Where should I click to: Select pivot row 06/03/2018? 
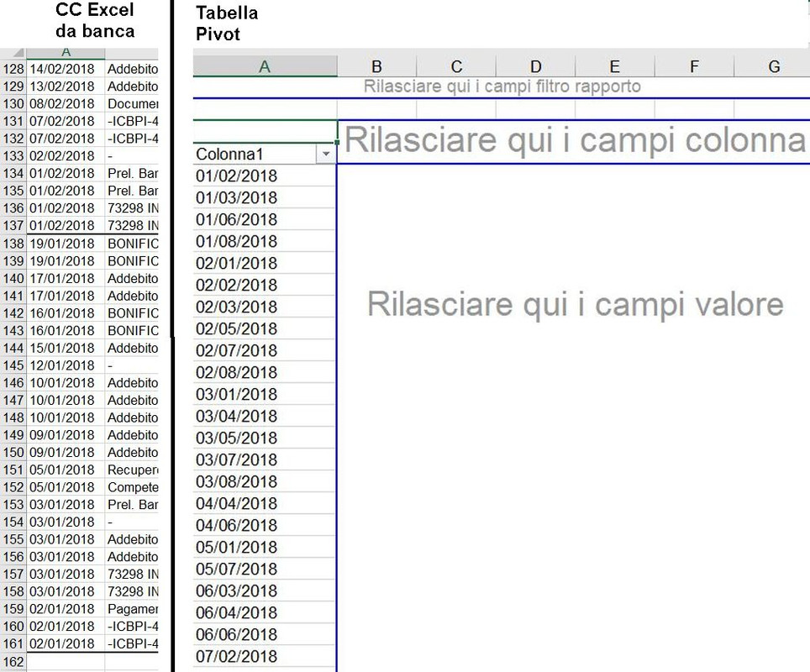265,591
